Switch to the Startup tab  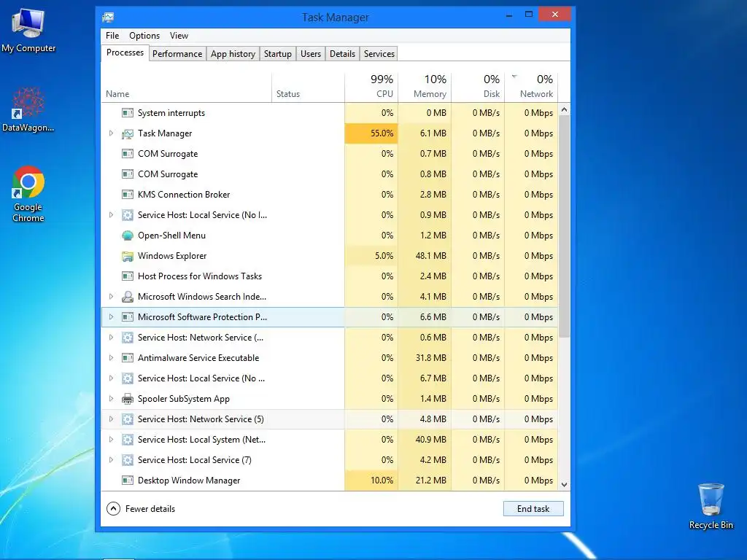(278, 54)
